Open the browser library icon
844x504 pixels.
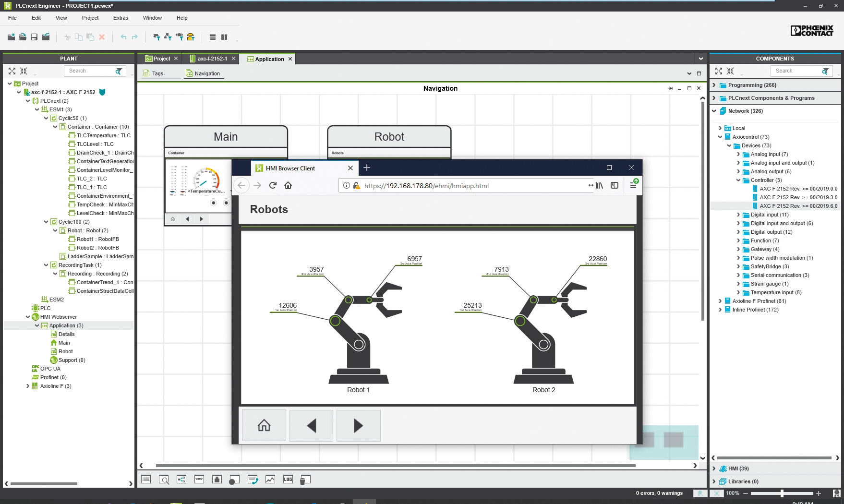[x=600, y=185]
